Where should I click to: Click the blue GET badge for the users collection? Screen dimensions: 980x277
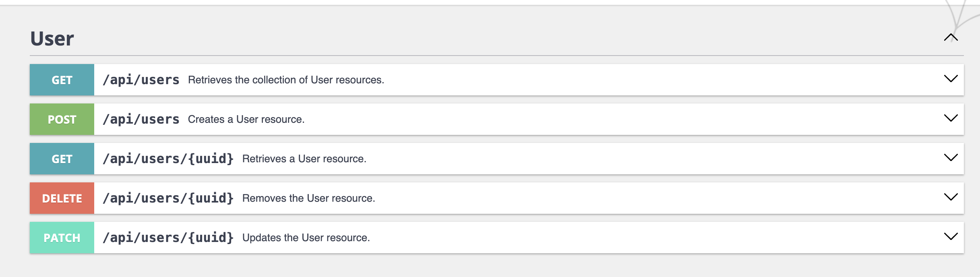62,80
